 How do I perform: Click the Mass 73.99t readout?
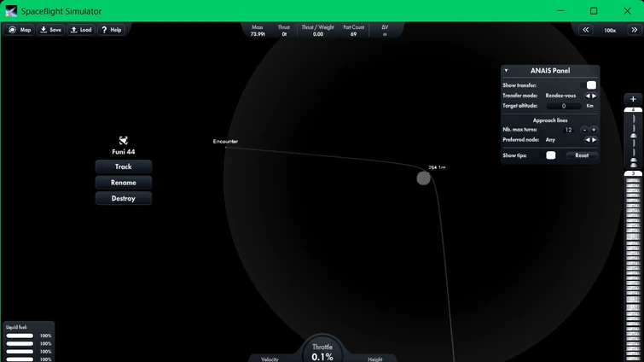point(258,31)
